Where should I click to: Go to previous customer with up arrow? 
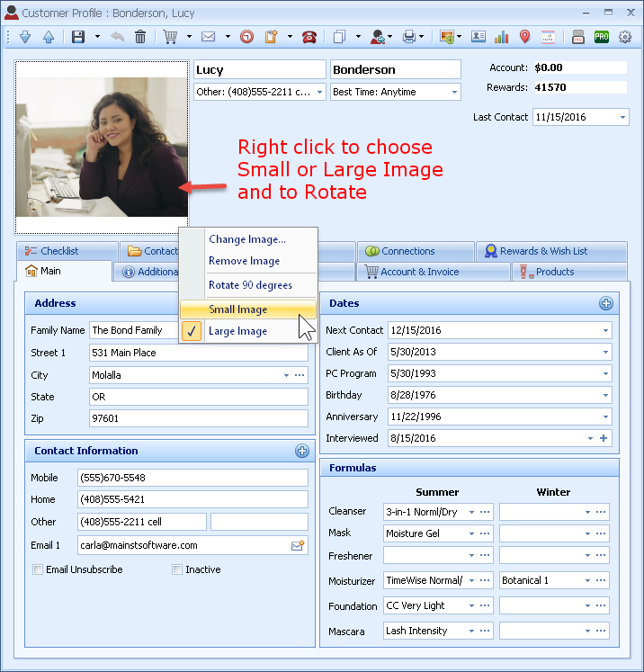(49, 37)
